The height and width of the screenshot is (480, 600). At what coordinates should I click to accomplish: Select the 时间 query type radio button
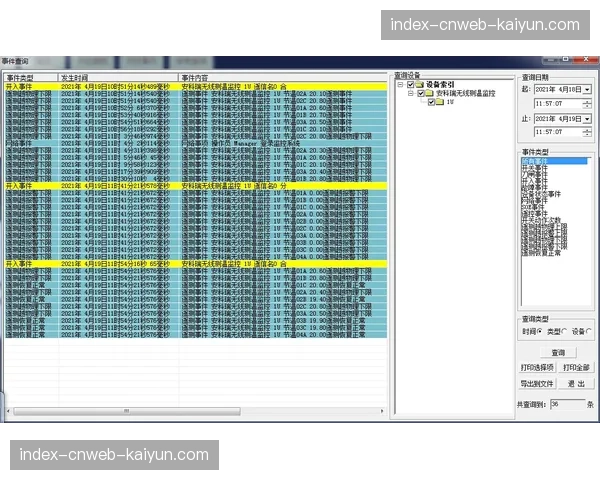[541, 332]
